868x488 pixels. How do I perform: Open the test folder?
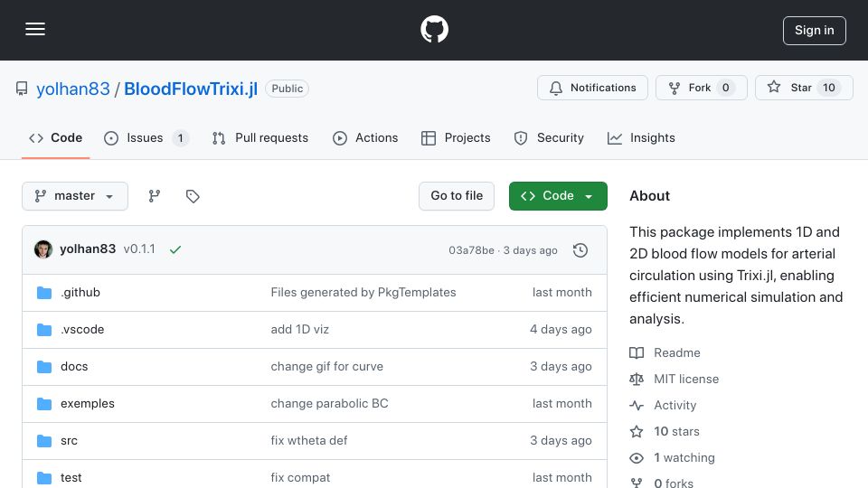point(71,477)
